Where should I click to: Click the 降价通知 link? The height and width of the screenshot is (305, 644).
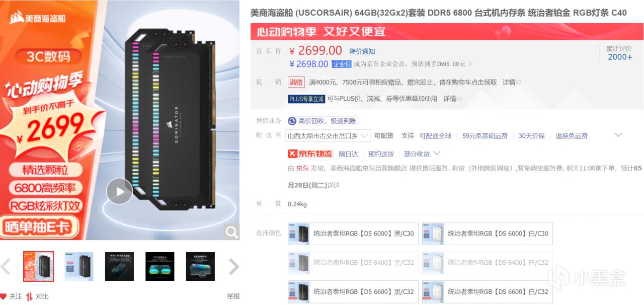click(x=362, y=51)
